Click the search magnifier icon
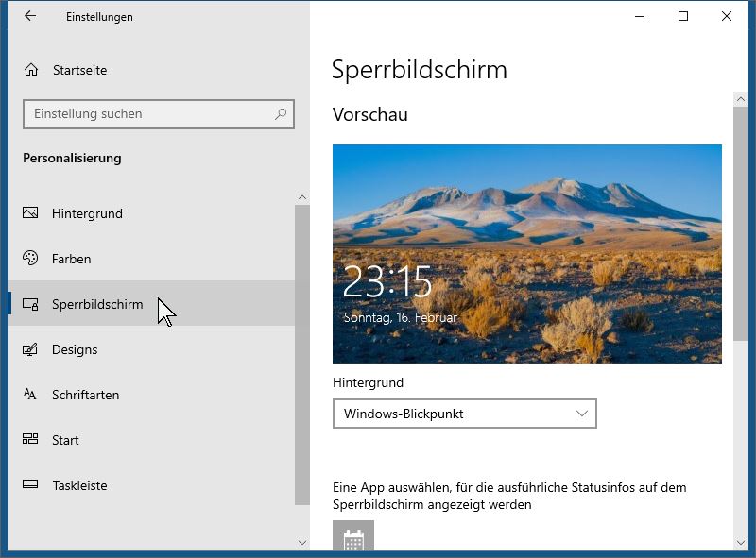This screenshot has height=558, width=756. (x=281, y=113)
